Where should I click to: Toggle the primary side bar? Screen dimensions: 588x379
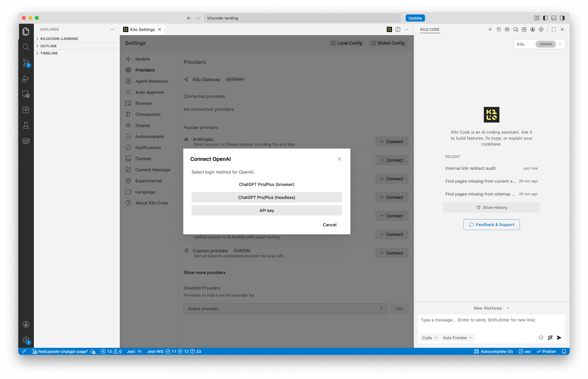(545, 18)
